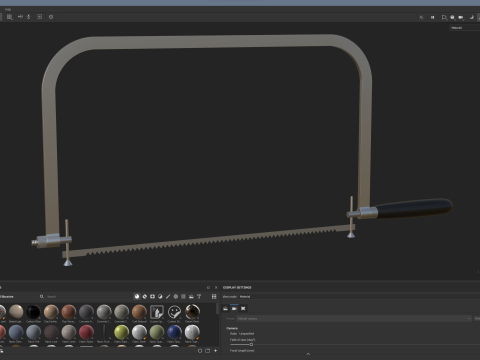Screen dimensions: 480x360
Task: Select the upload-arrow custom thumbnail
Action: (157, 312)
